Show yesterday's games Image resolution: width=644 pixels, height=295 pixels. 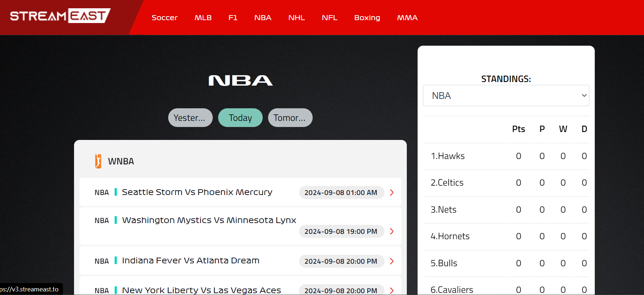[190, 118]
